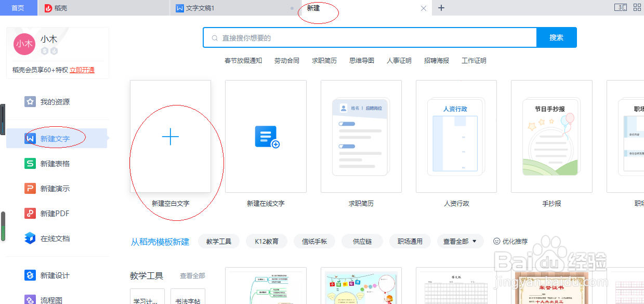Click the red 新建PDF icon

30,214
